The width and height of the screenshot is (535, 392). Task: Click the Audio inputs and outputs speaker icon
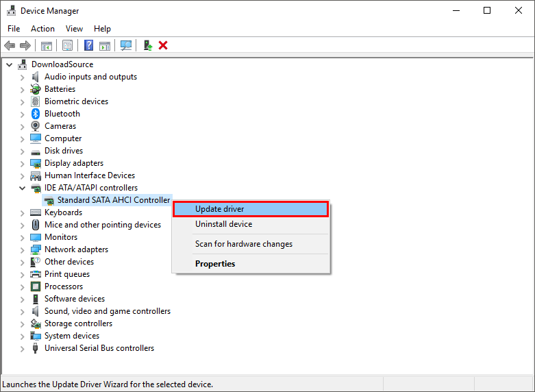35,77
